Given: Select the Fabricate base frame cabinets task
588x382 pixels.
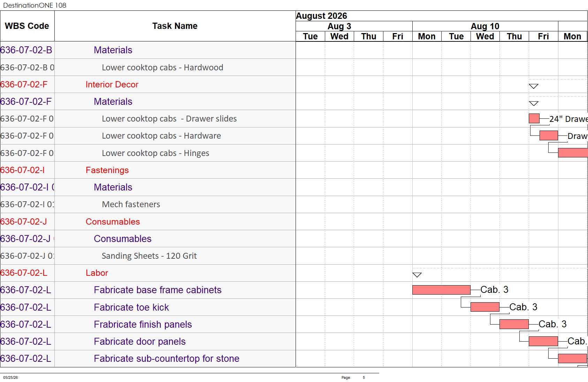Looking at the screenshot, I should tap(158, 290).
